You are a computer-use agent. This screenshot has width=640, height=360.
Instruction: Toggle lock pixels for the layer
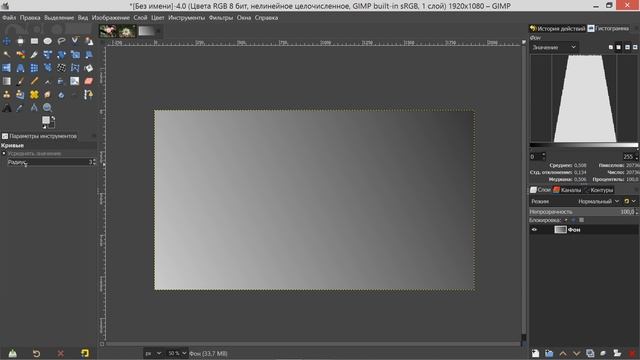[x=566, y=220]
